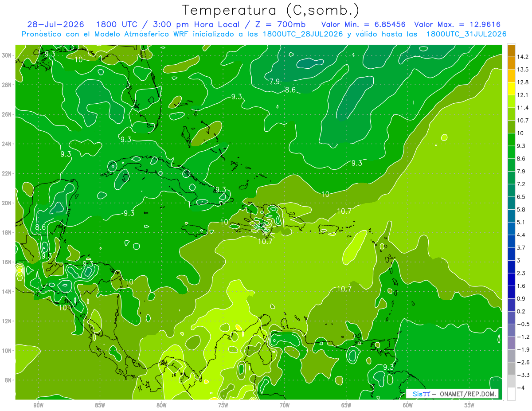Pick the dark blue swatch between 1.6 and 2.3
Viewport: 532px width, 411px height.
coord(511,279)
